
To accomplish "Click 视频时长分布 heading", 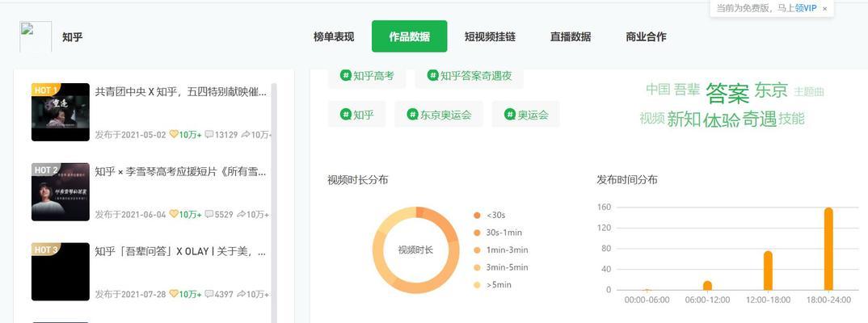I will (357, 180).
